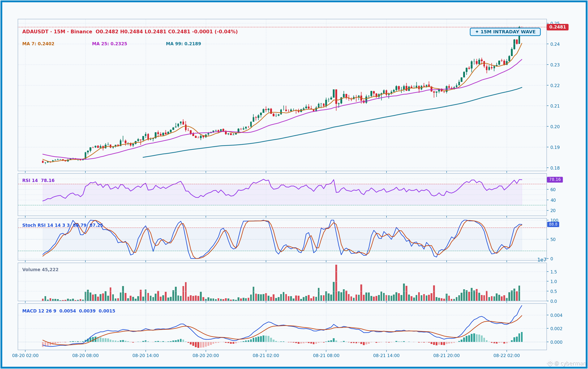The image size is (588, 369).
Task: Select the Stoch RSI 14 14 3 3 label
Action: (46, 225)
